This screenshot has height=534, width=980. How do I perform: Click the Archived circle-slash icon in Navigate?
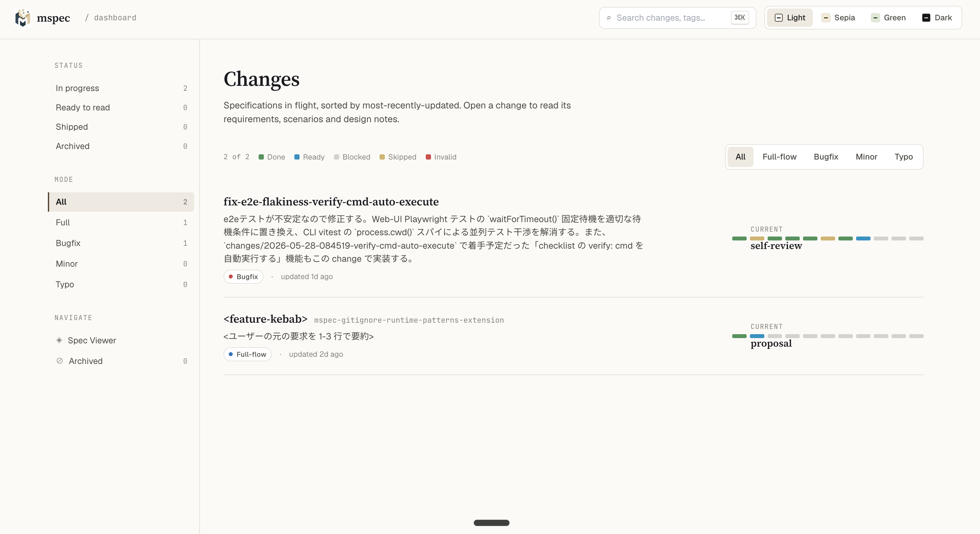pos(59,361)
